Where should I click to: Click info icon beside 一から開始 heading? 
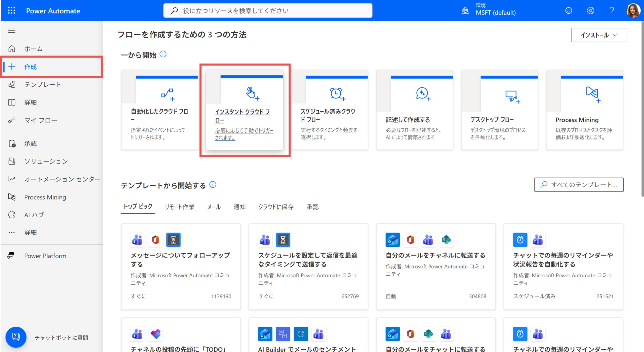(x=163, y=54)
